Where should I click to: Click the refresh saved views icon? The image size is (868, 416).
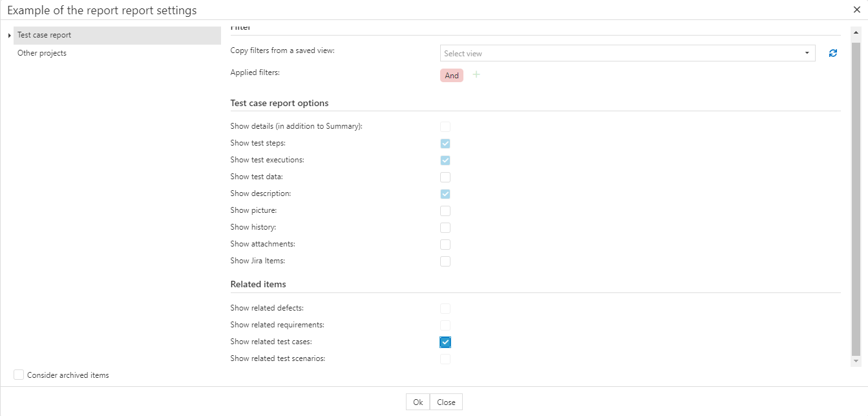pyautogui.click(x=832, y=53)
